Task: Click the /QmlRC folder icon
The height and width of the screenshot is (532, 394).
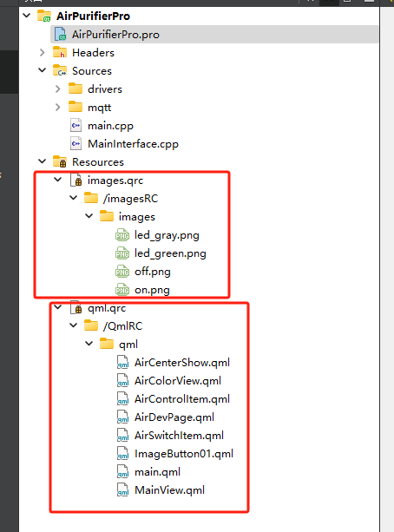Action: point(91,325)
